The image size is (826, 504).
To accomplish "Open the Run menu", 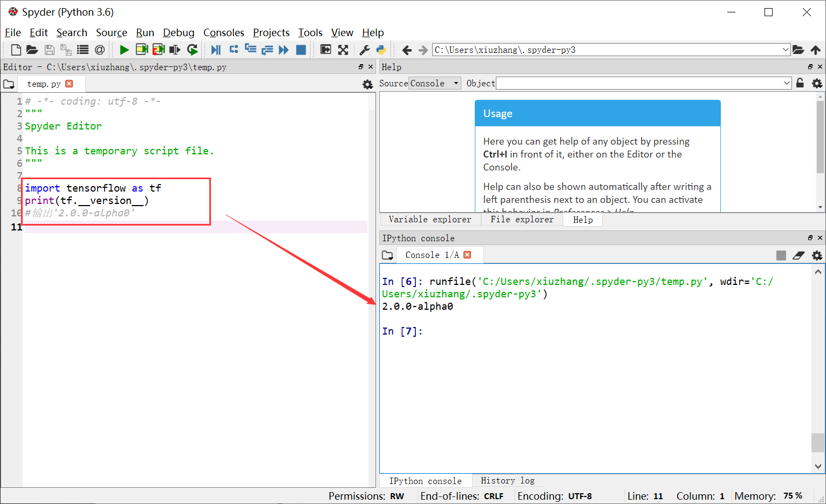I will coord(145,33).
